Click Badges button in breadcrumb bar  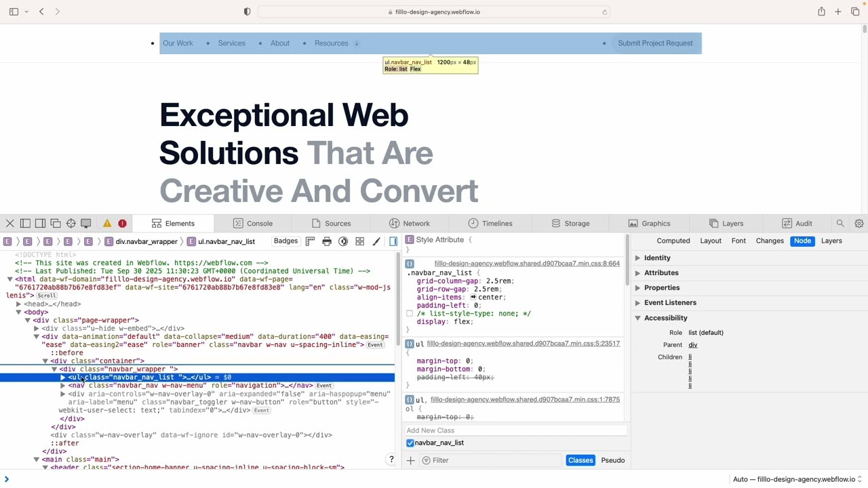[285, 241]
